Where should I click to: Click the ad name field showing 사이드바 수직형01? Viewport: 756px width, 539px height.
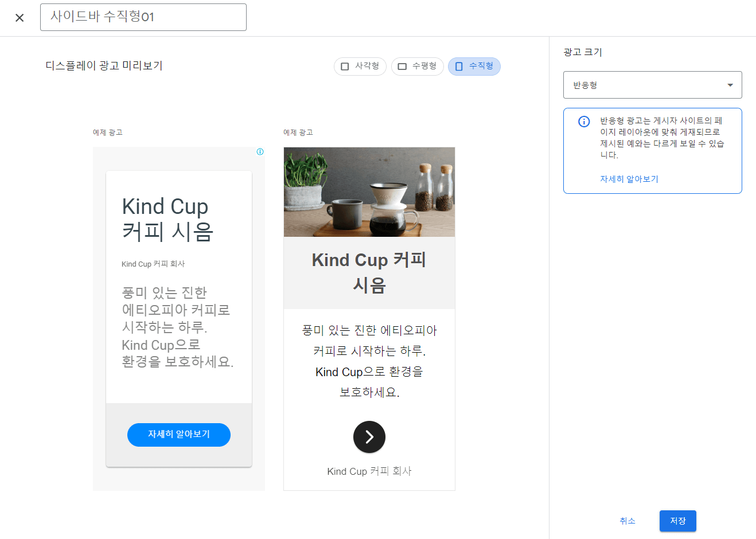[142, 17]
